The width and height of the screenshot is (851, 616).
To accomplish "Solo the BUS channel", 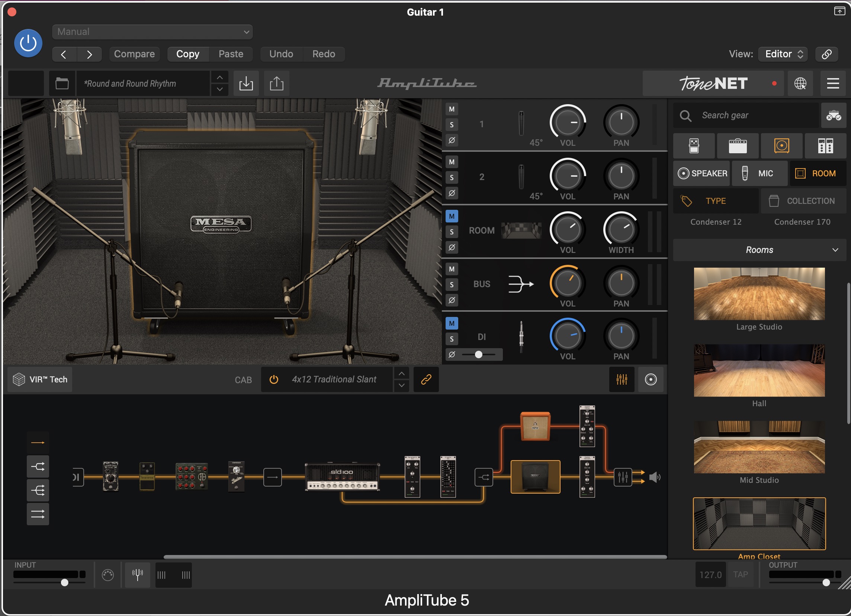I will [452, 285].
